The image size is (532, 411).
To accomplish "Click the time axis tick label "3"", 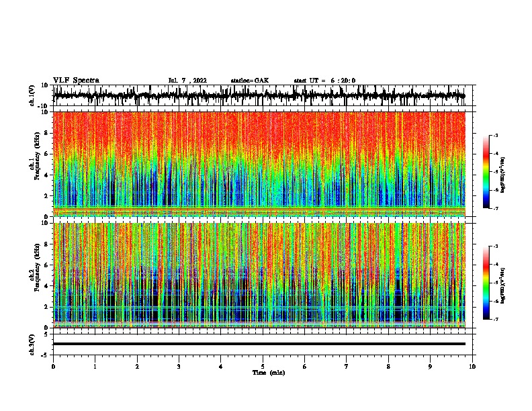I will point(179,366).
